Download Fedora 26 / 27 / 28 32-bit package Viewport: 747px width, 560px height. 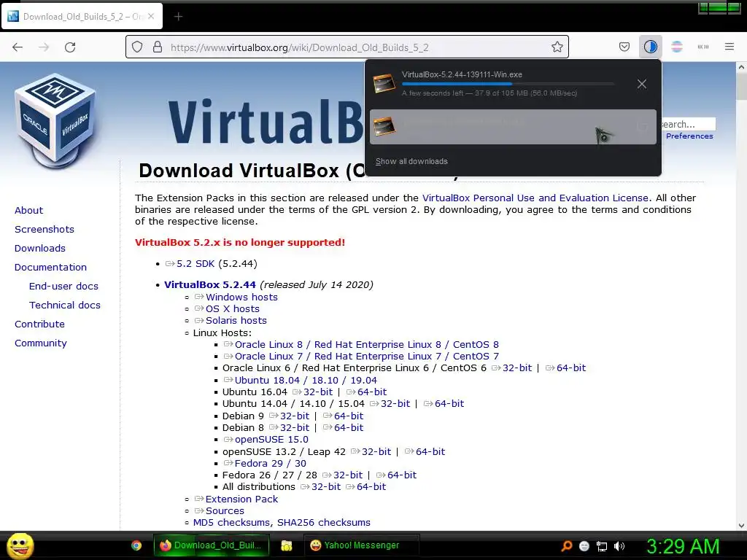(x=348, y=475)
